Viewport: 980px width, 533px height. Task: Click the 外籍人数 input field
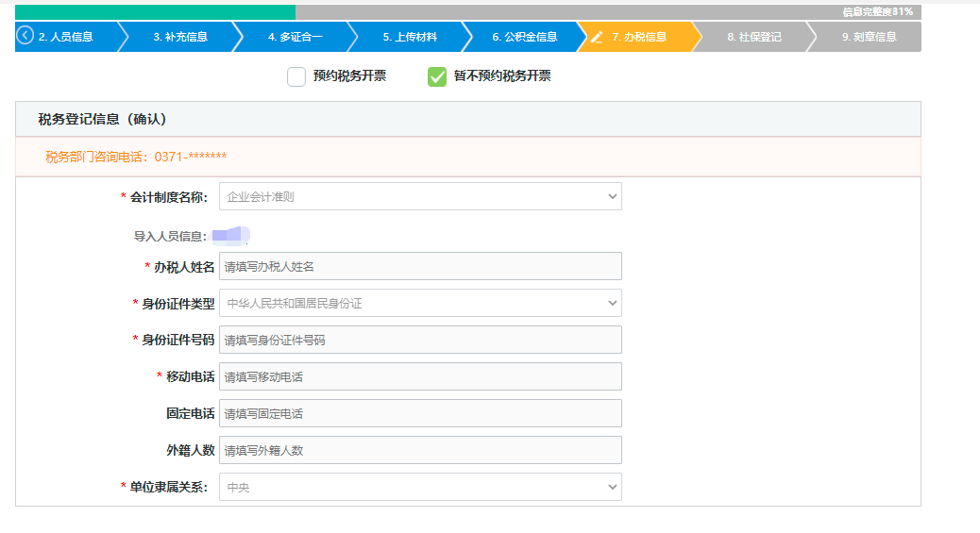[420, 450]
